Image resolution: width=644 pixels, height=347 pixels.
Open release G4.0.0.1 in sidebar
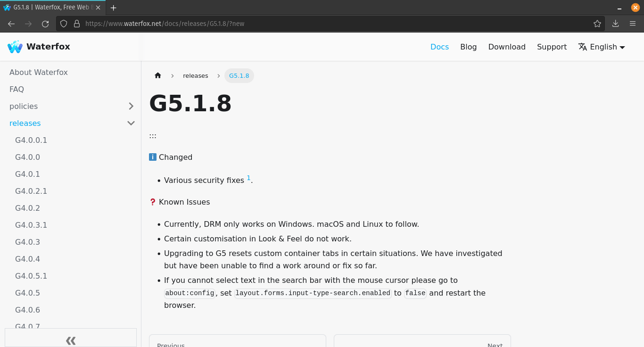31,140
